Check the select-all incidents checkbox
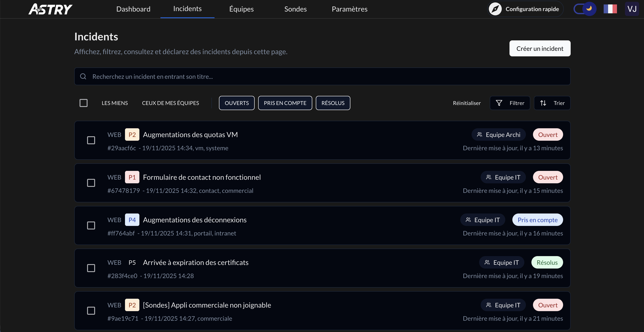Image resolution: width=644 pixels, height=332 pixels. click(x=84, y=103)
